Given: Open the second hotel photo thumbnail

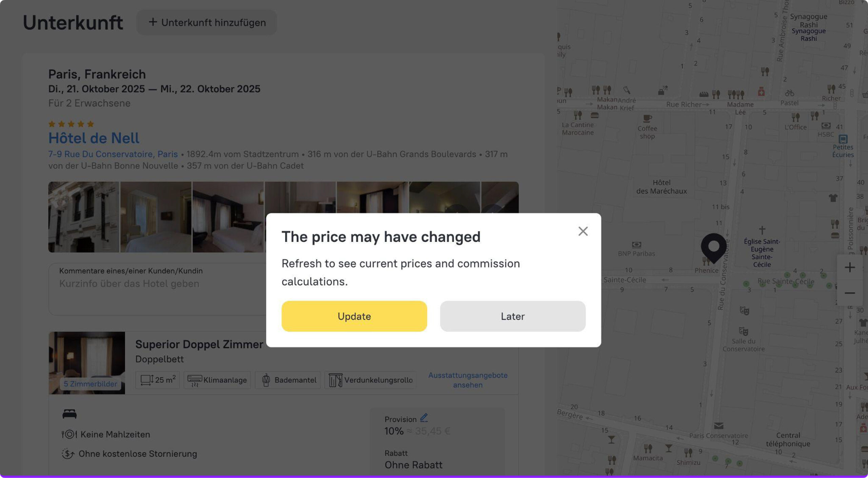Looking at the screenshot, I should click(156, 217).
